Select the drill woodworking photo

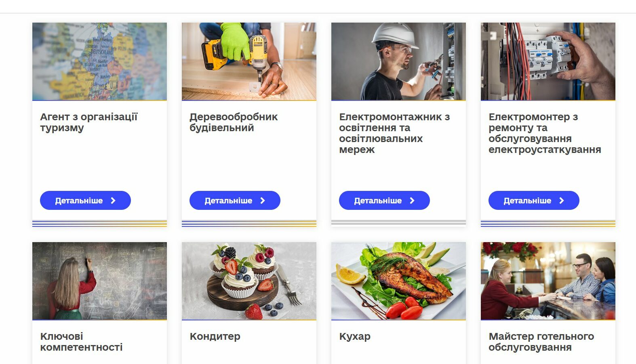(x=249, y=61)
